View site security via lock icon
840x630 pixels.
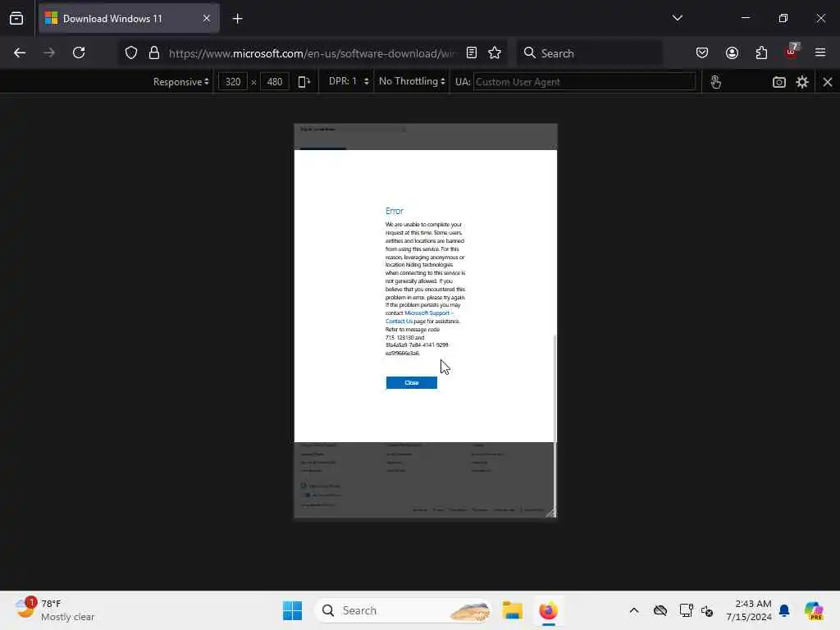pos(154,53)
